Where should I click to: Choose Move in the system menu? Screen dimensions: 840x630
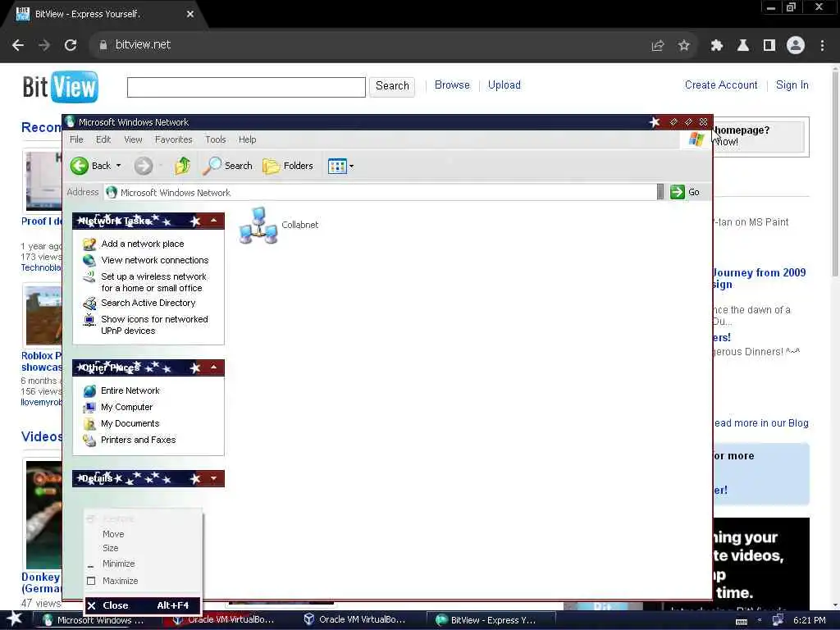(143, 534)
